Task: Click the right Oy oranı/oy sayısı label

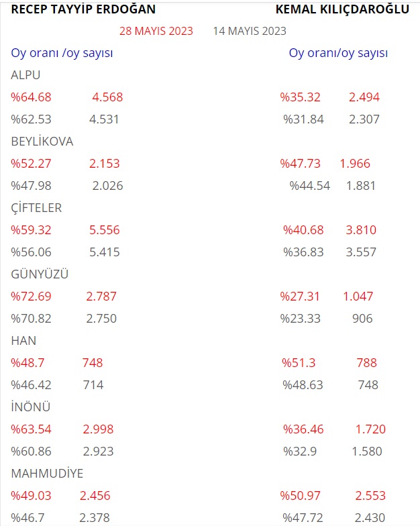Action: pyautogui.click(x=338, y=53)
